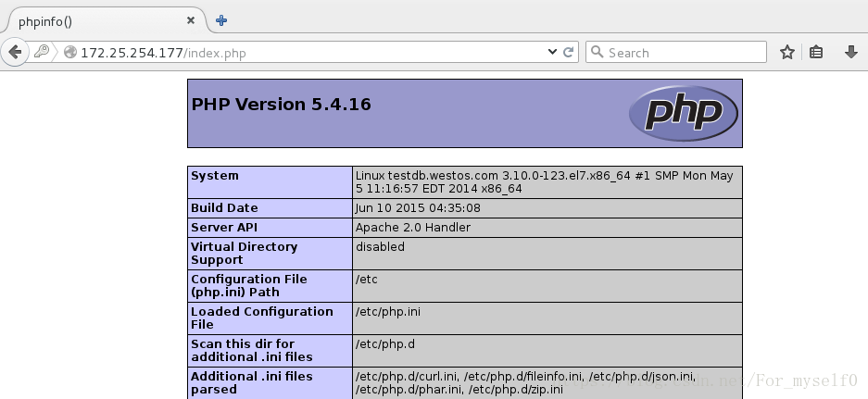Close the phpinfo() tab

[x=191, y=20]
